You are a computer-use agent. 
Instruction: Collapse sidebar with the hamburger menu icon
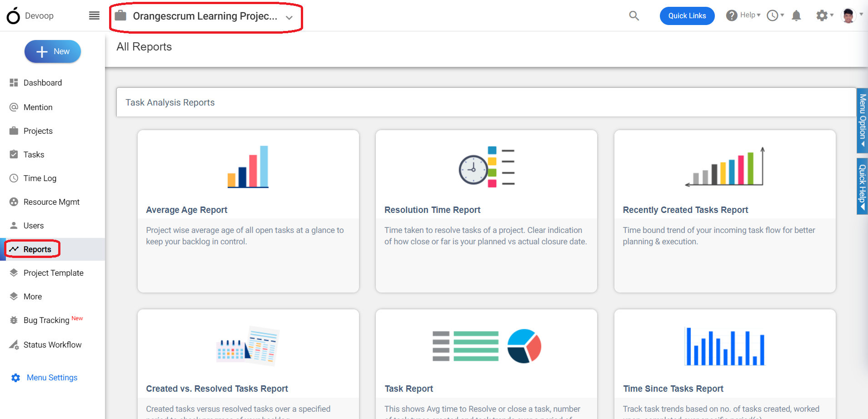click(x=94, y=15)
